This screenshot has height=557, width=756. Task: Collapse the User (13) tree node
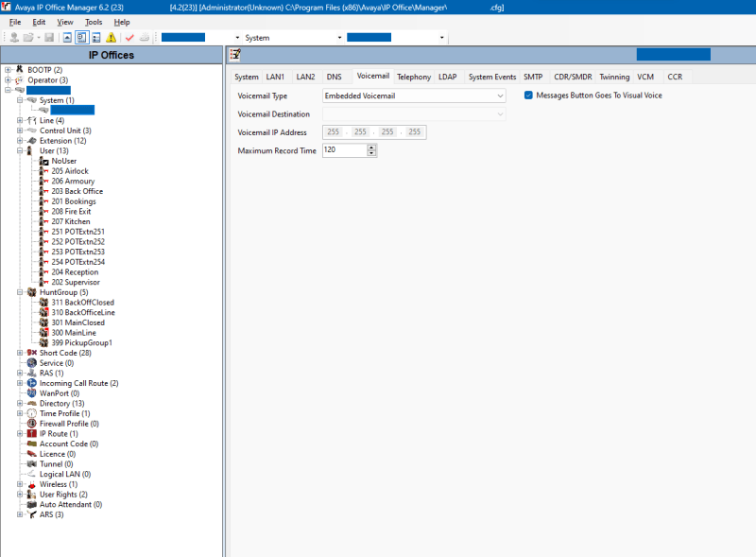click(x=20, y=150)
